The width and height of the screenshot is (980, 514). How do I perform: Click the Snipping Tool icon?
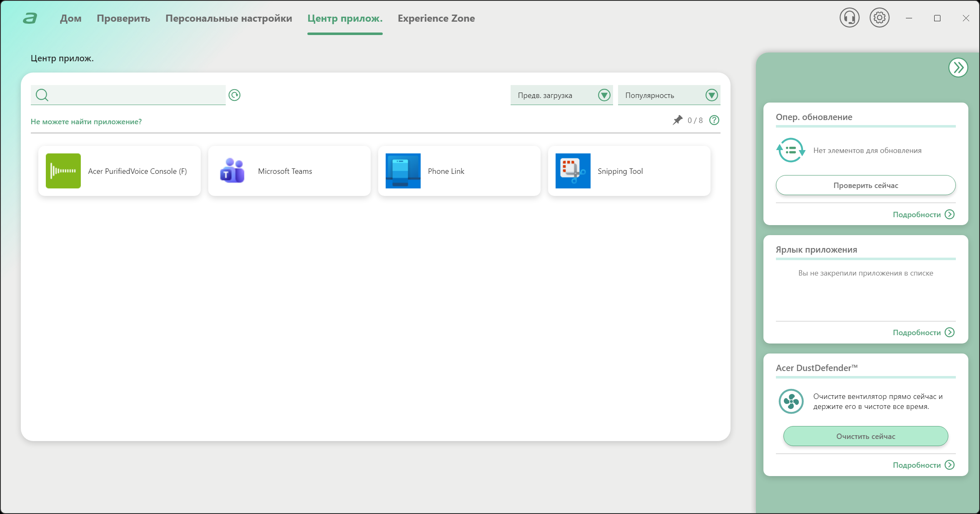(573, 171)
